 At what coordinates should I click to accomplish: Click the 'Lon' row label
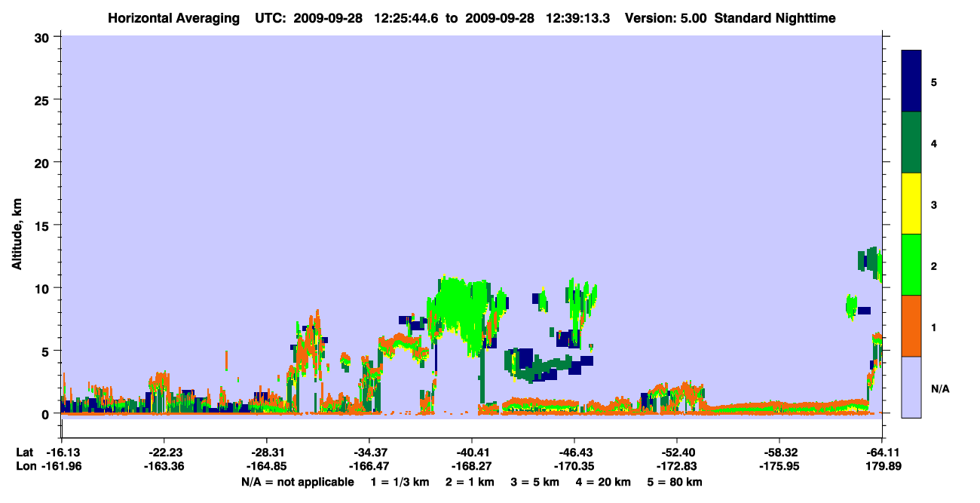[x=26, y=466]
